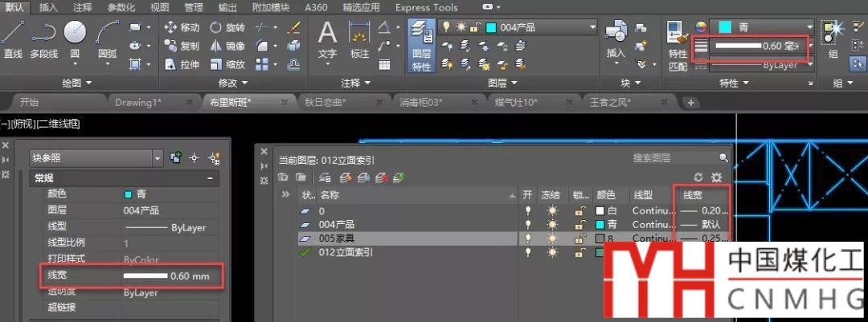Click the new drawing tab plus button
Viewport: 868px width, 322px height.
coord(690,102)
